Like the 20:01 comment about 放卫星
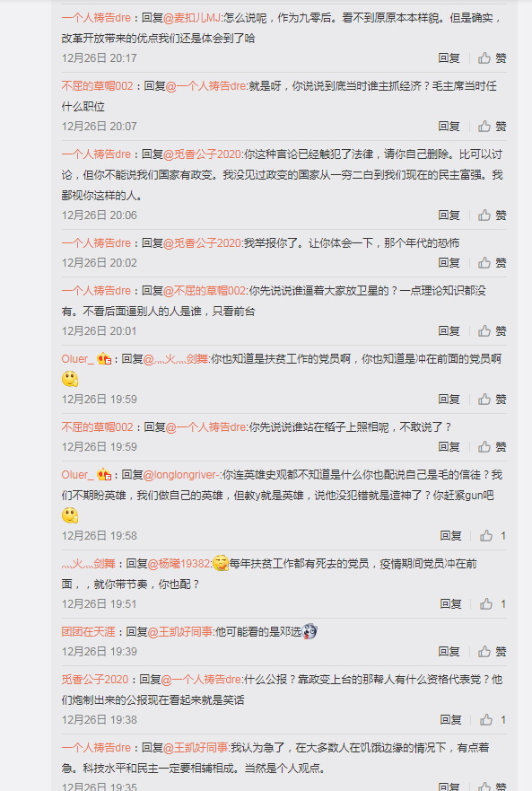 click(492, 331)
